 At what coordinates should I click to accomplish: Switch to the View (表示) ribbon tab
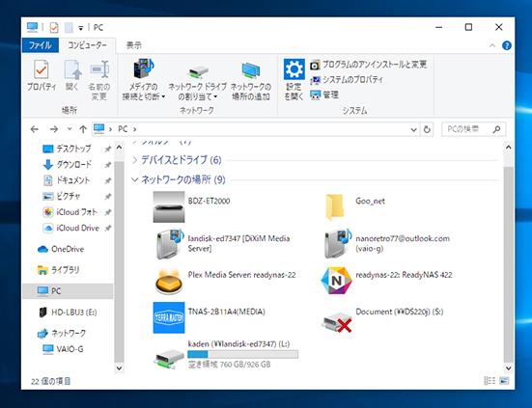(133, 45)
